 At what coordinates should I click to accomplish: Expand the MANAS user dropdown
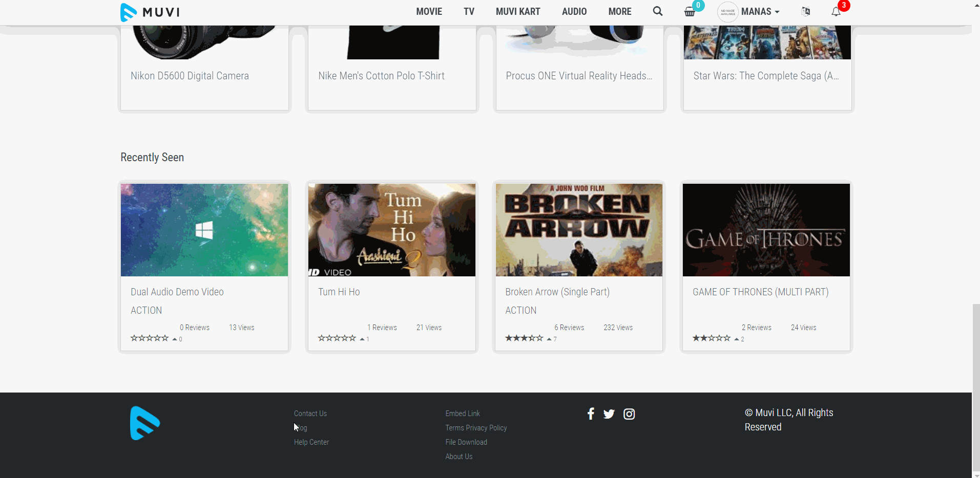pyautogui.click(x=760, y=12)
